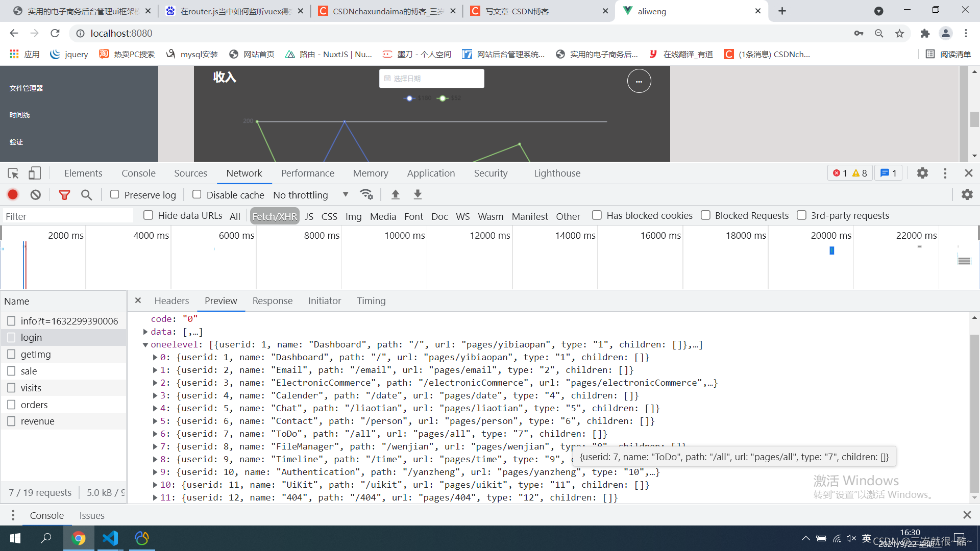
Task: Open jquery bookmark
Action: [69, 54]
